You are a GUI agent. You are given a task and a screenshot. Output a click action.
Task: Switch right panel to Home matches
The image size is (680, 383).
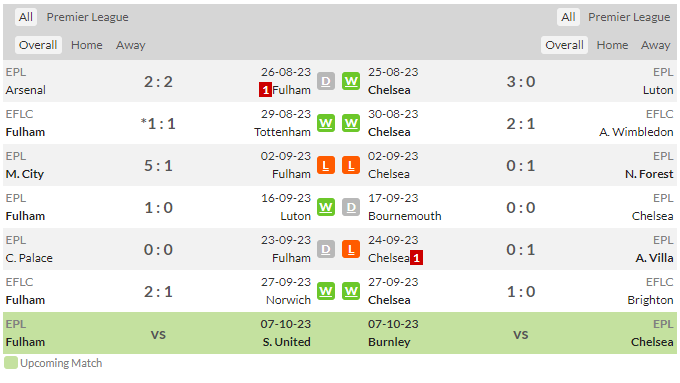pyautogui.click(x=612, y=45)
